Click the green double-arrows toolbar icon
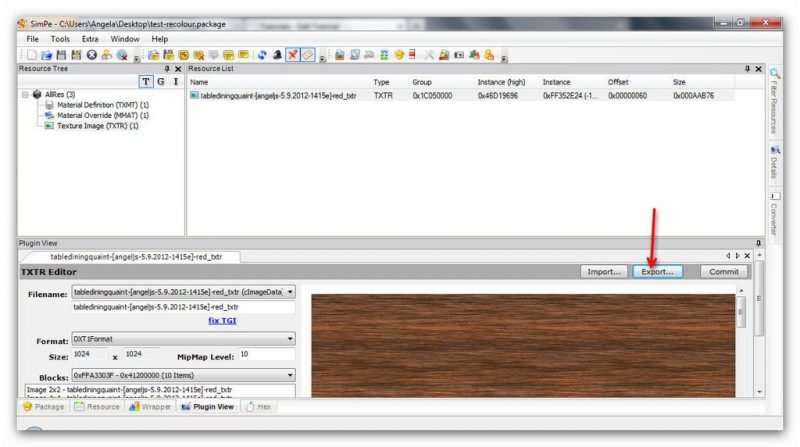 pos(384,55)
